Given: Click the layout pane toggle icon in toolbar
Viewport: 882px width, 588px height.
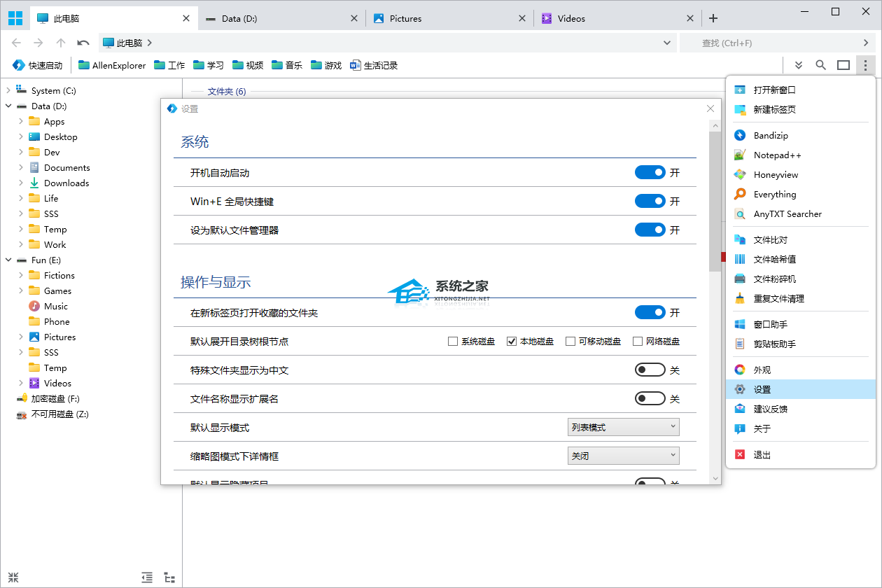Looking at the screenshot, I should pos(843,65).
